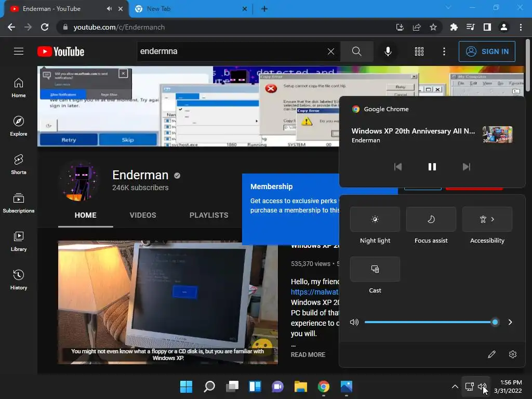Toggle Chrome side panel
The height and width of the screenshot is (399, 532).
click(487, 27)
